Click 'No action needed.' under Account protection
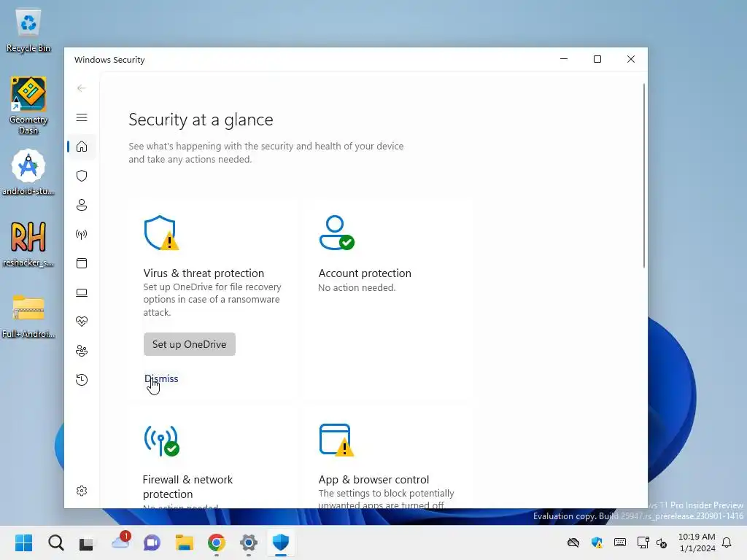The image size is (747, 560). point(357,287)
